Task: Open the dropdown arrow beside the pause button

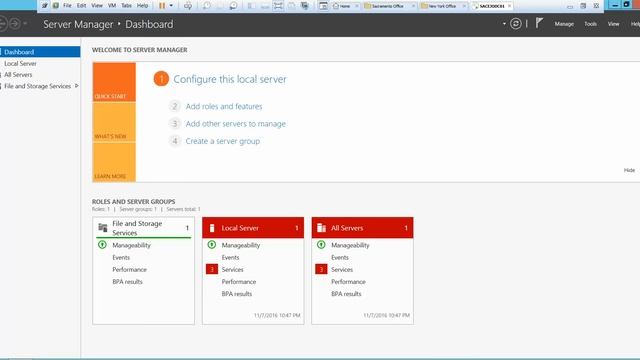Action: pos(171,6)
